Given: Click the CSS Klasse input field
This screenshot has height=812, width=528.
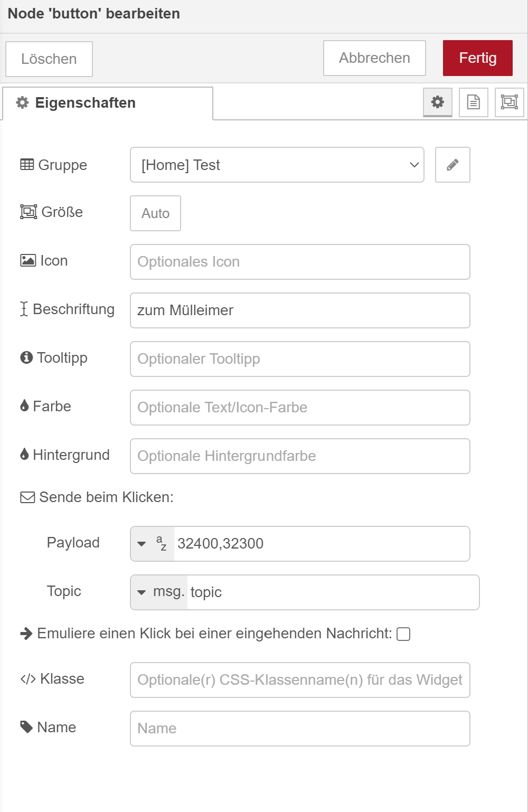Looking at the screenshot, I should 300,680.
